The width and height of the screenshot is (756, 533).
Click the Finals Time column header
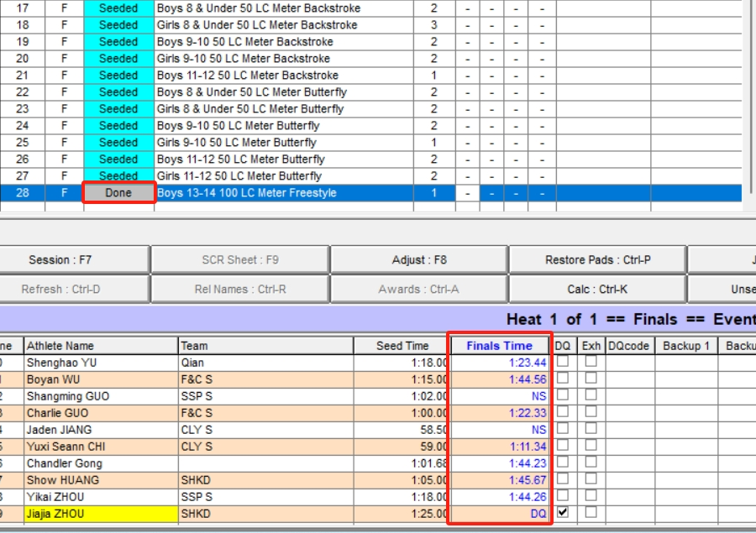tap(499, 346)
